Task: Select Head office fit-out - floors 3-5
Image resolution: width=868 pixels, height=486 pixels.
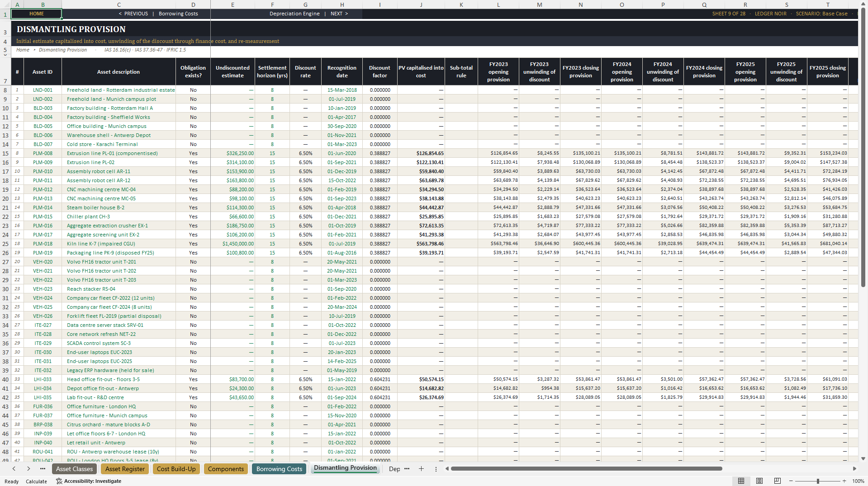Action: pyautogui.click(x=119, y=379)
